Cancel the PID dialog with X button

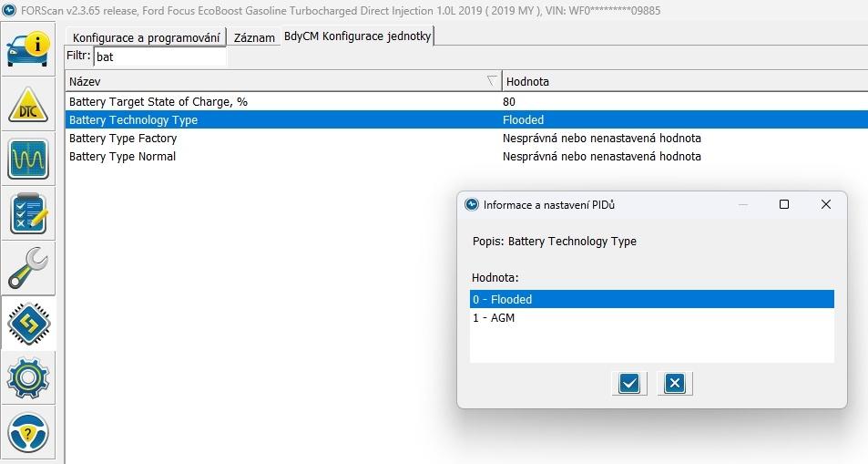(x=674, y=383)
